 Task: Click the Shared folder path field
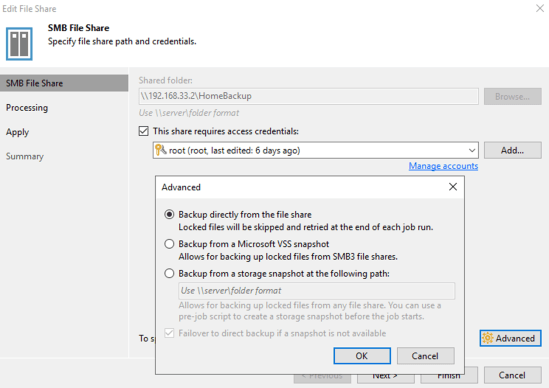tap(308, 96)
